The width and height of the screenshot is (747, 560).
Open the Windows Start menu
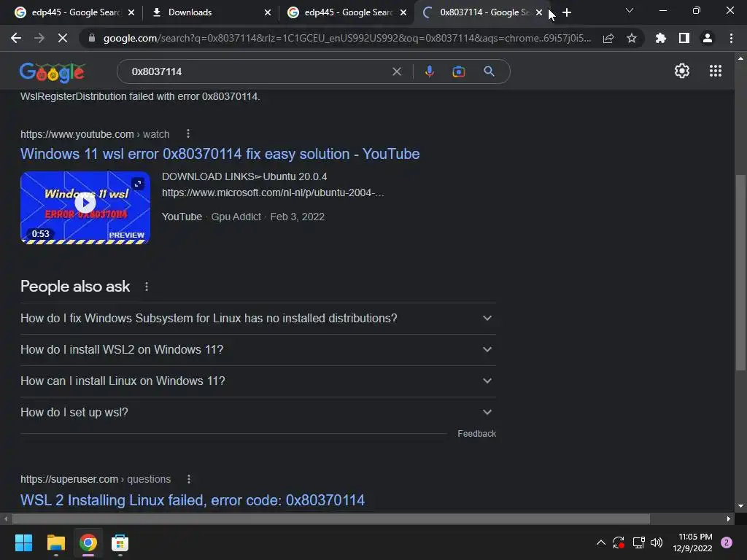coord(23,542)
